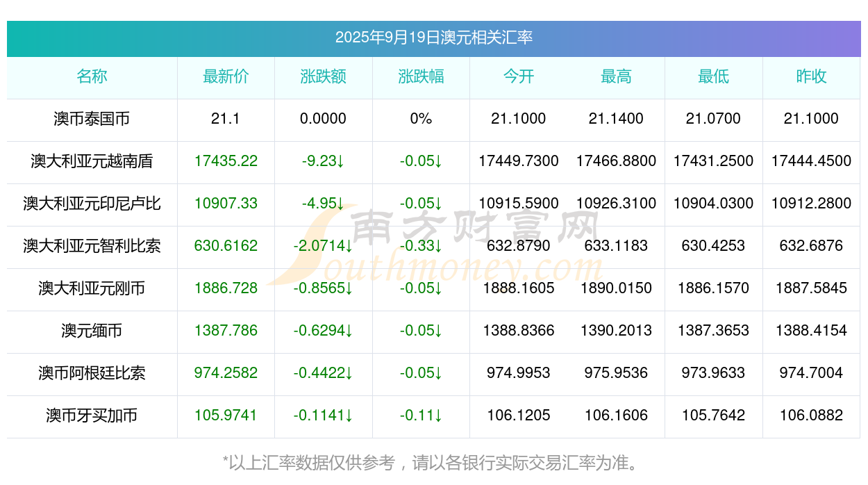Click opening price 632.8790

point(519,246)
